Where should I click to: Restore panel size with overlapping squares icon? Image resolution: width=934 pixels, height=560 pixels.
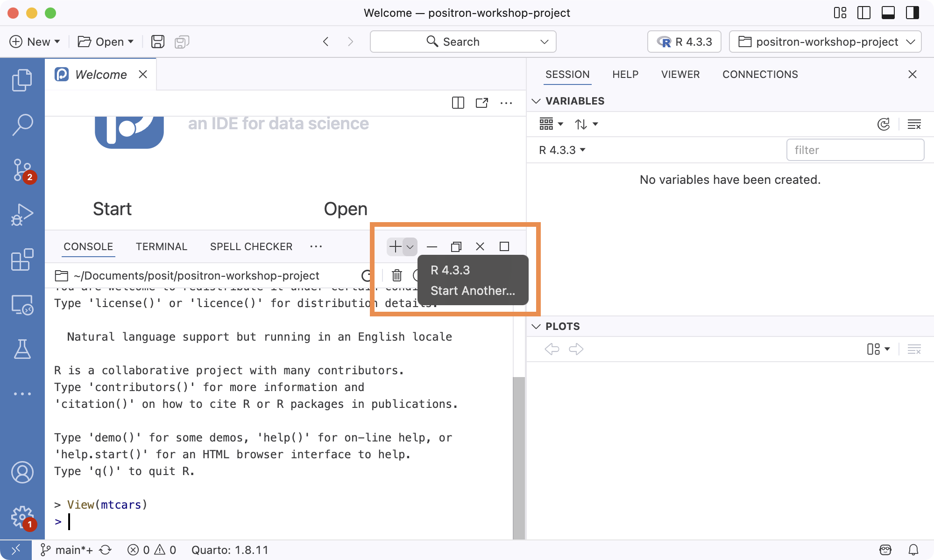[x=456, y=246]
